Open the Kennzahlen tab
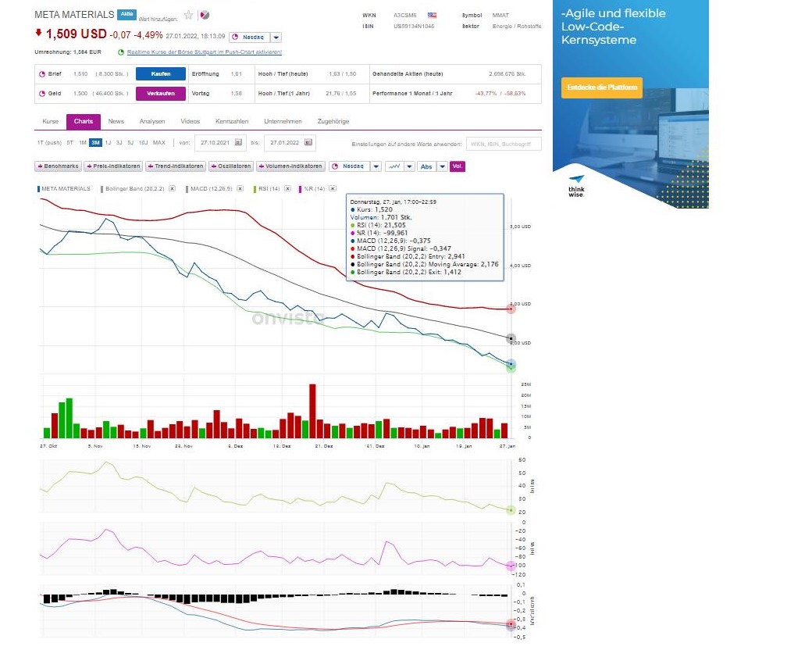The image size is (812, 650). (x=232, y=121)
